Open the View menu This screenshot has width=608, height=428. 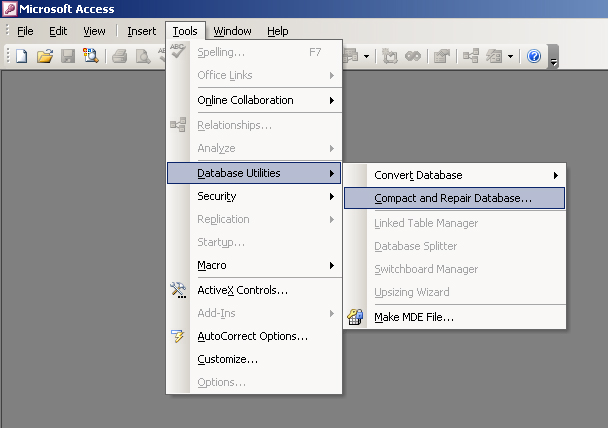pyautogui.click(x=94, y=31)
